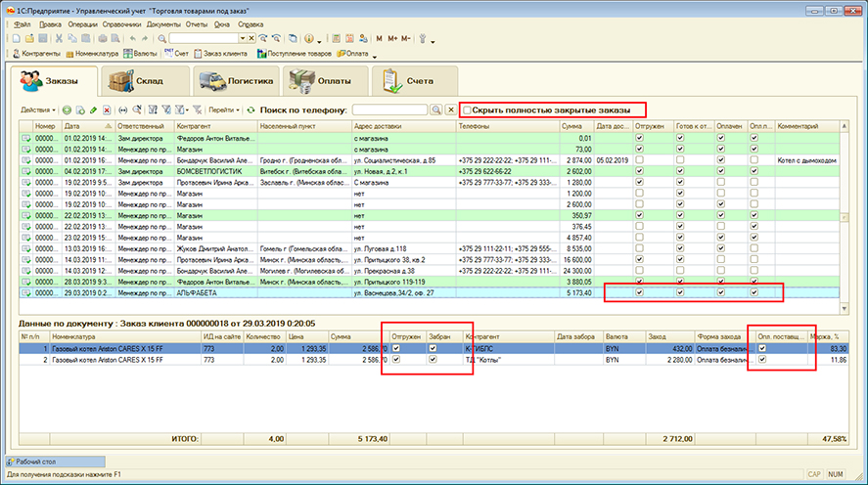The width and height of the screenshot is (868, 485).
Task: Toggle Забран checkbox in first item row
Action: (x=432, y=347)
